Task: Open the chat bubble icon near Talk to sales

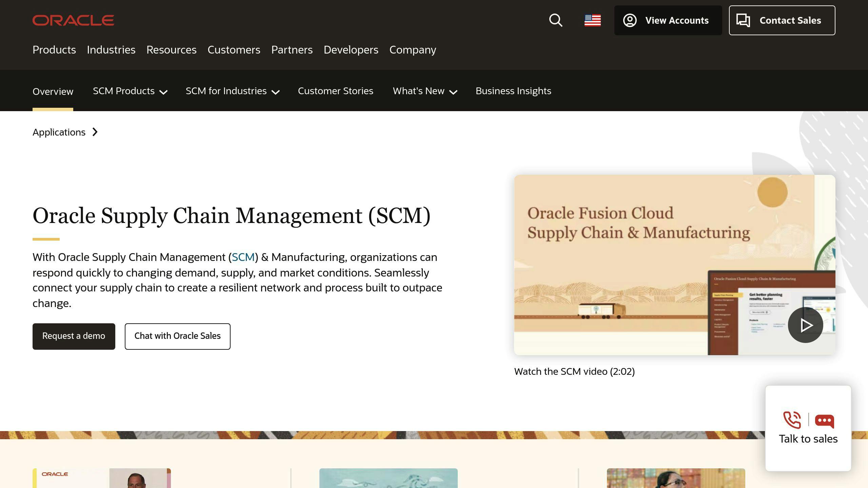Action: (824, 421)
